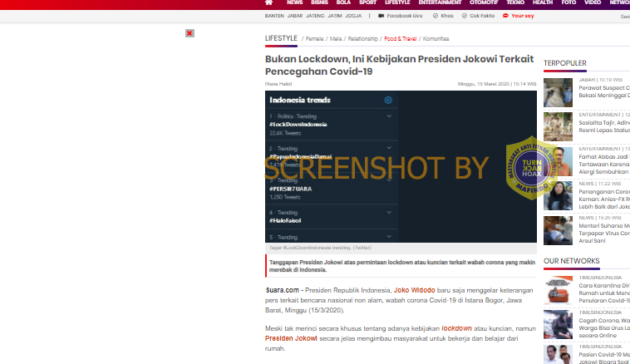Select the JABAR regional link
This screenshot has width=630, height=364.
(295, 16)
